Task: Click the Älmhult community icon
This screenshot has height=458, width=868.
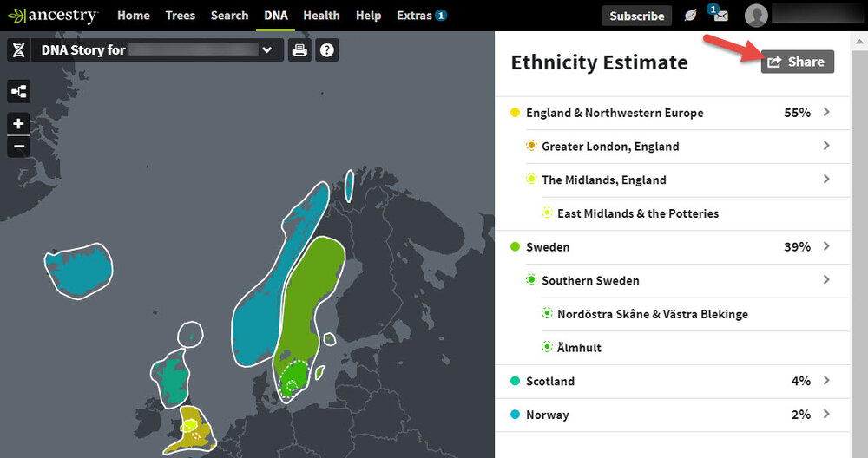Action: pos(547,347)
